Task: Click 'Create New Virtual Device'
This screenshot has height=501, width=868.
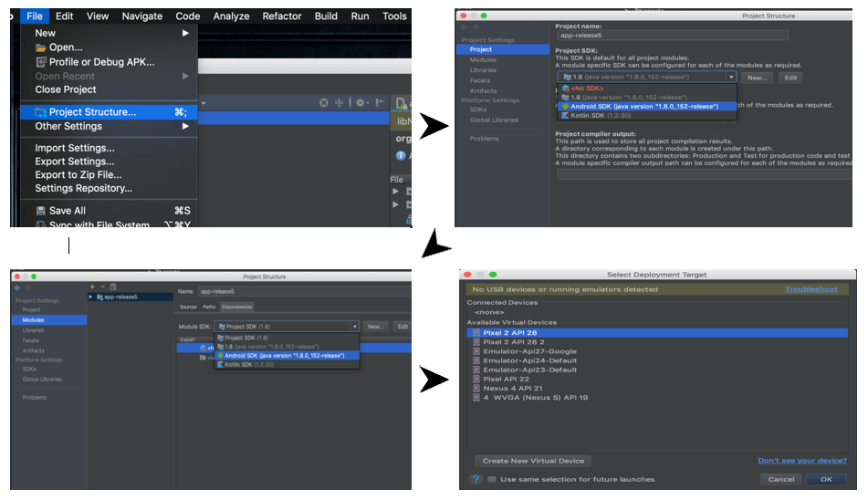Action: tap(533, 461)
